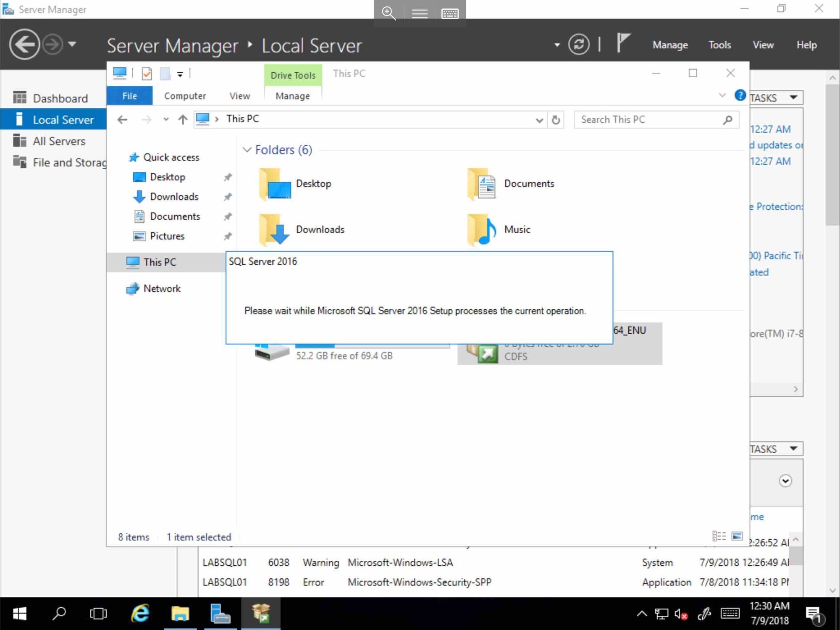
Task: Select Desktop under Quick access
Action: coord(167,177)
